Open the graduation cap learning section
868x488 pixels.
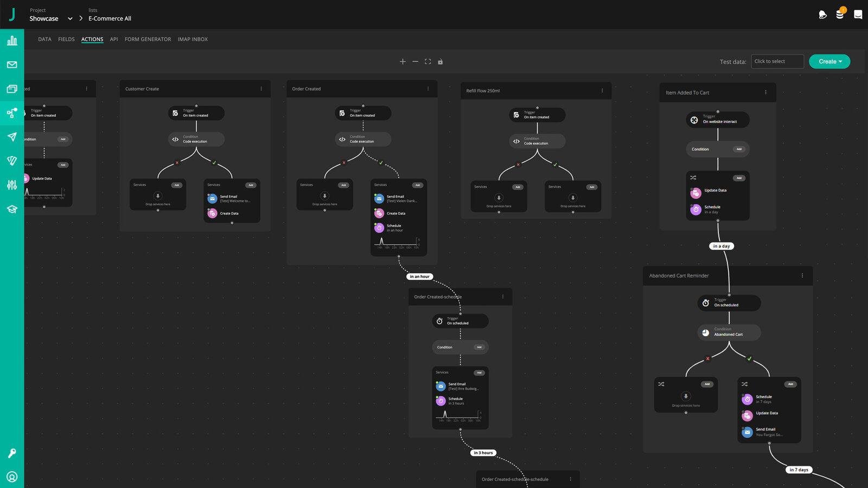(x=12, y=209)
